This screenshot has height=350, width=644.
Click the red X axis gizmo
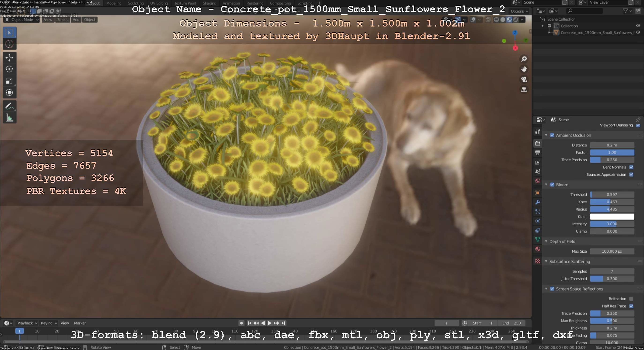click(x=515, y=48)
